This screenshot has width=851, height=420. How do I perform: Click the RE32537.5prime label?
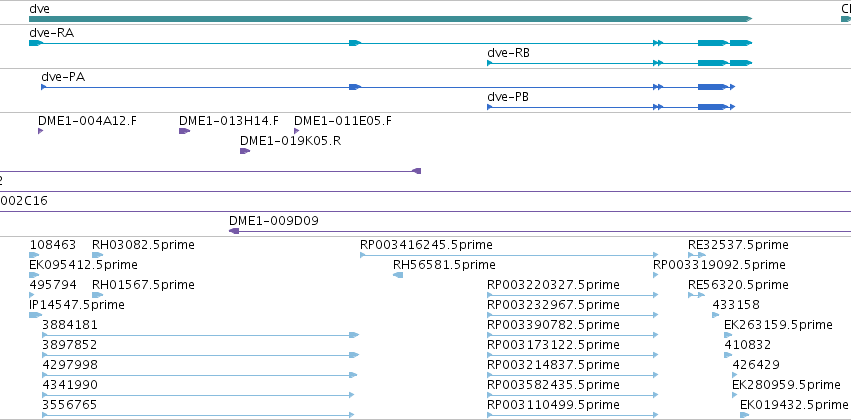738,245
